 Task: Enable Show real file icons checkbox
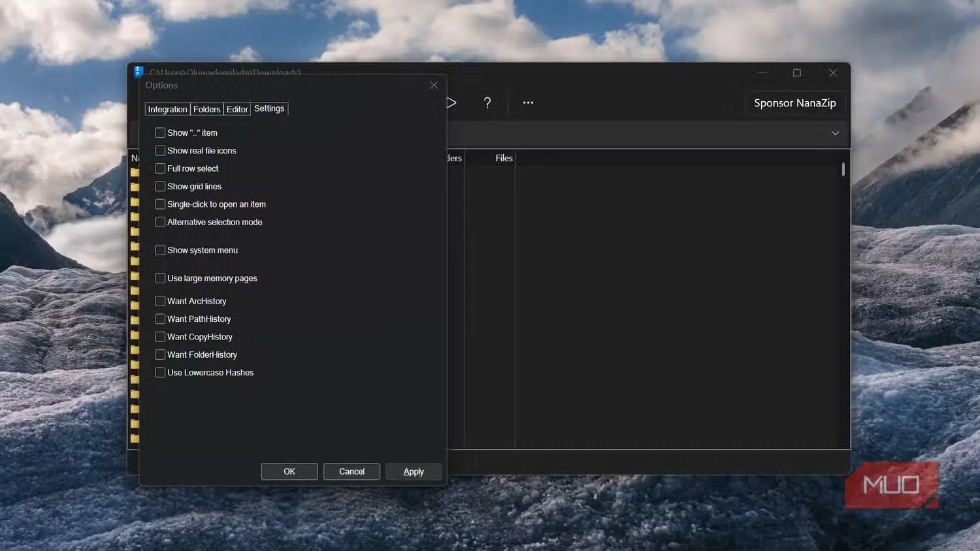click(160, 151)
